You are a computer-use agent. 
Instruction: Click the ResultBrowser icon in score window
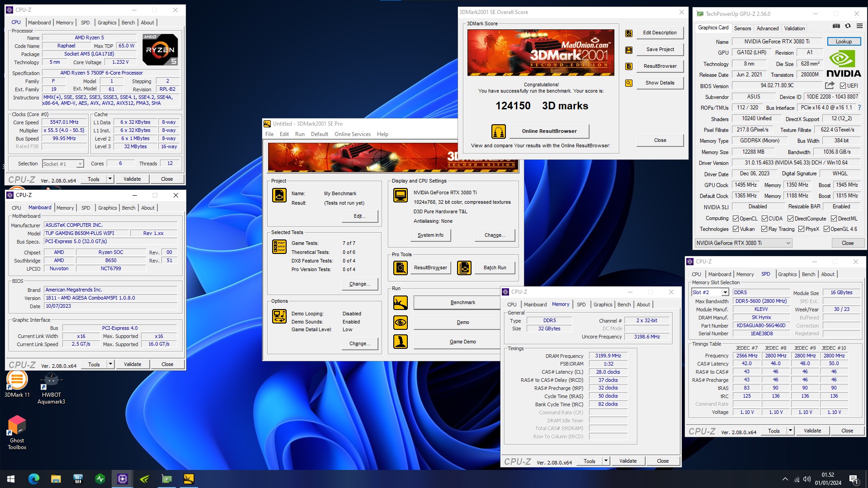click(x=628, y=66)
